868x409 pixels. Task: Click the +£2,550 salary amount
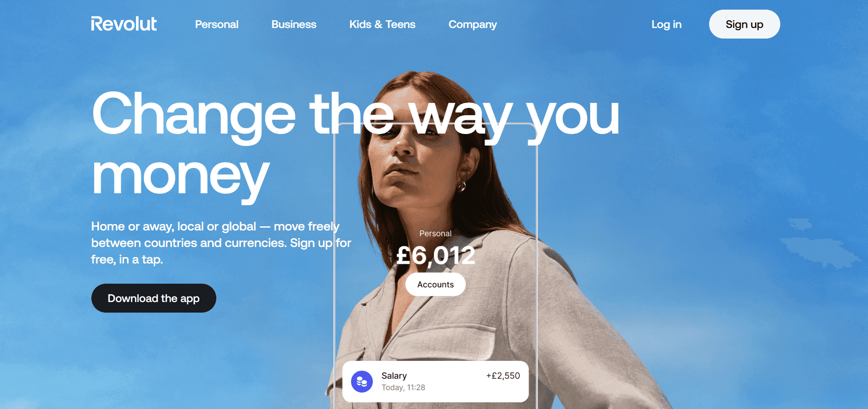pos(503,375)
